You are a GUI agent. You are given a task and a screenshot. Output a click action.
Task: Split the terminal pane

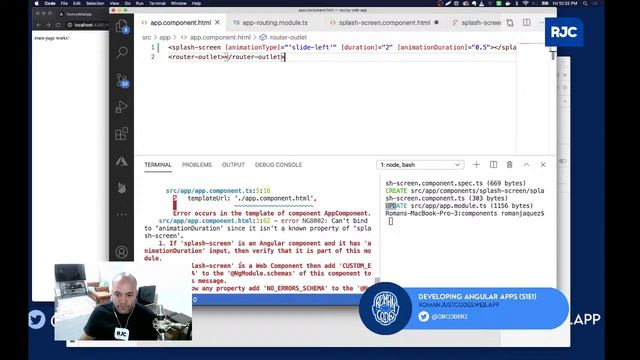point(493,164)
